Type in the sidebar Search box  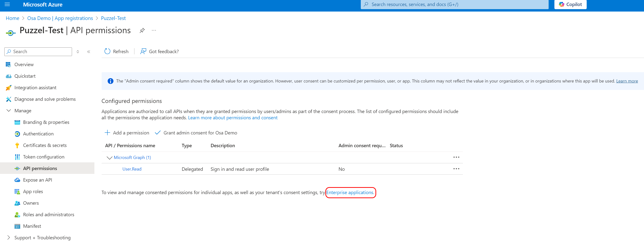[38, 51]
